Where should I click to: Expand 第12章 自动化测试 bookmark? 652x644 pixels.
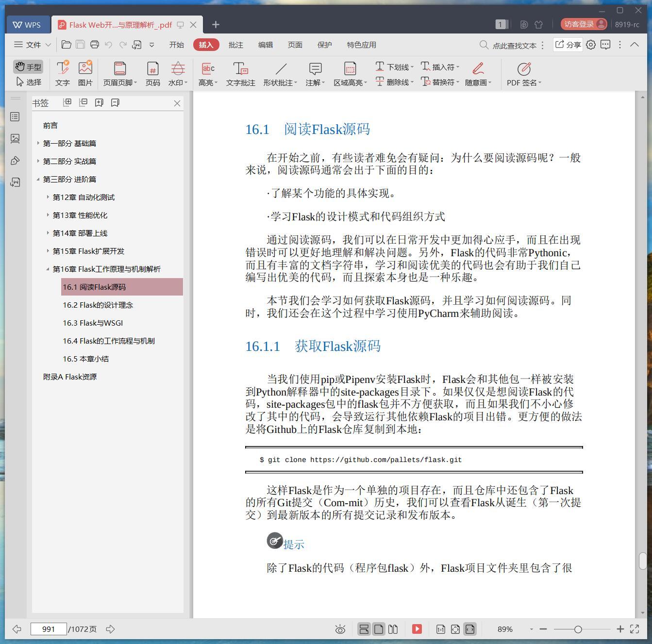(x=48, y=197)
